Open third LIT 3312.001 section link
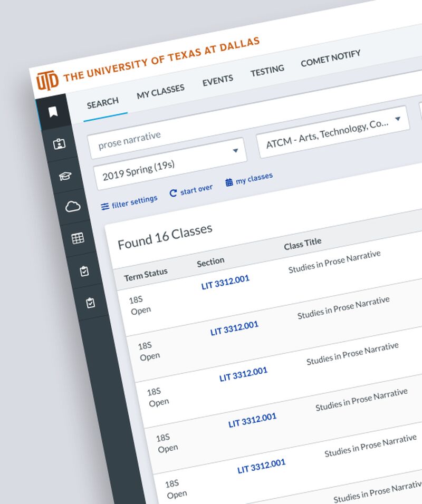 [243, 374]
